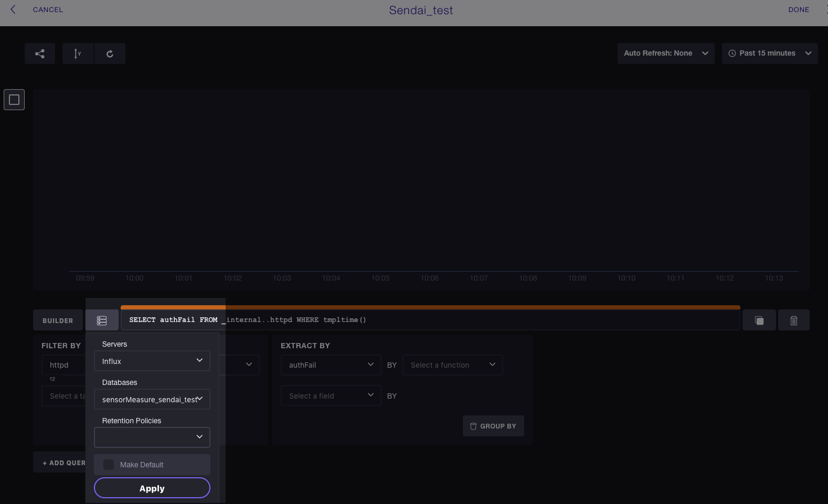Viewport: 828px width, 504px height.
Task: Click the + ADD QUERY button
Action: pos(59,463)
